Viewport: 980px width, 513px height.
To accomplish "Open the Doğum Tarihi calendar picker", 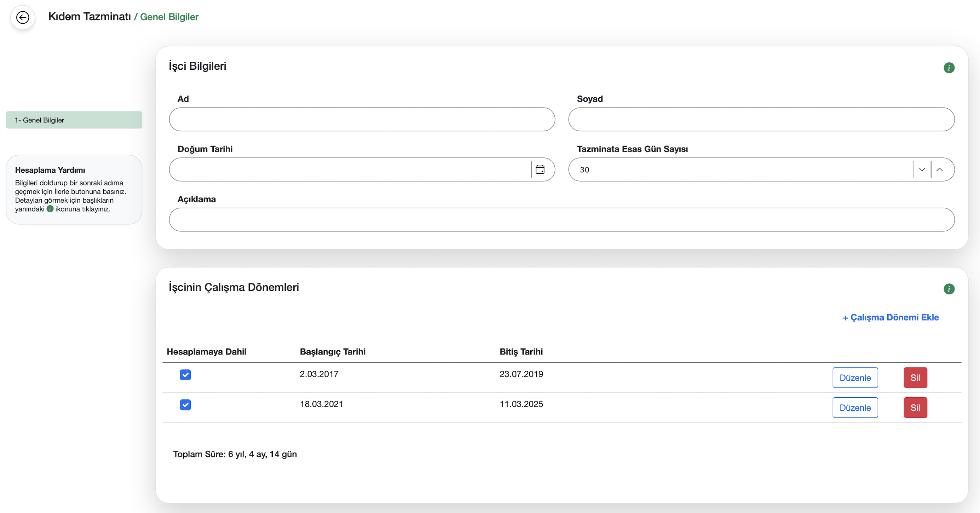I will 540,169.
